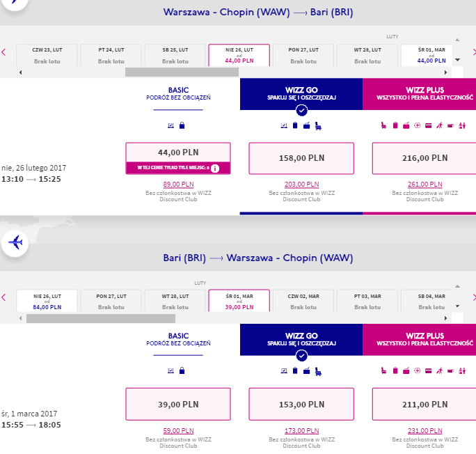Select outbound WIZZ GO fare 158,00 PLN
476x454 pixels.
click(301, 158)
